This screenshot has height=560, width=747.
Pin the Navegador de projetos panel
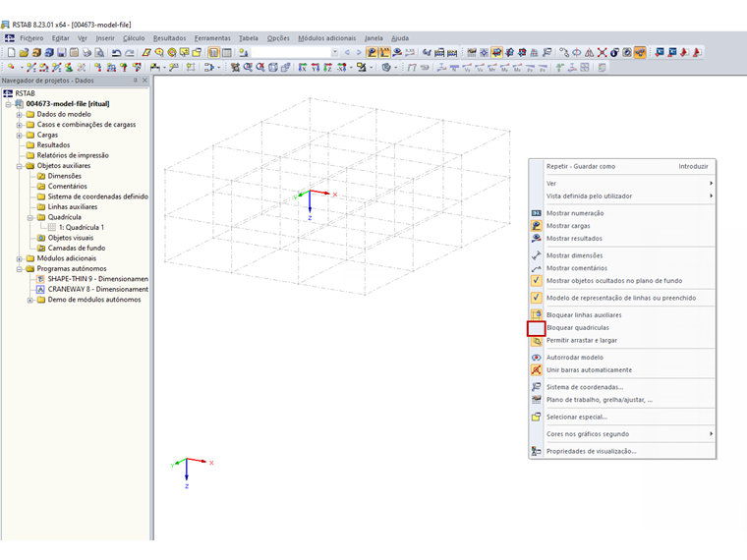tap(136, 81)
